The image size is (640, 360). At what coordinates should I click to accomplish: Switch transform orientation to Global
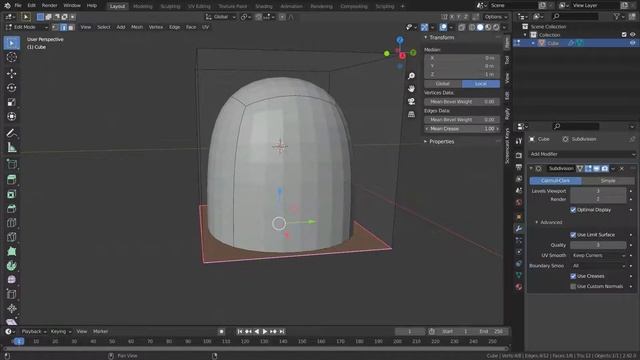click(443, 84)
